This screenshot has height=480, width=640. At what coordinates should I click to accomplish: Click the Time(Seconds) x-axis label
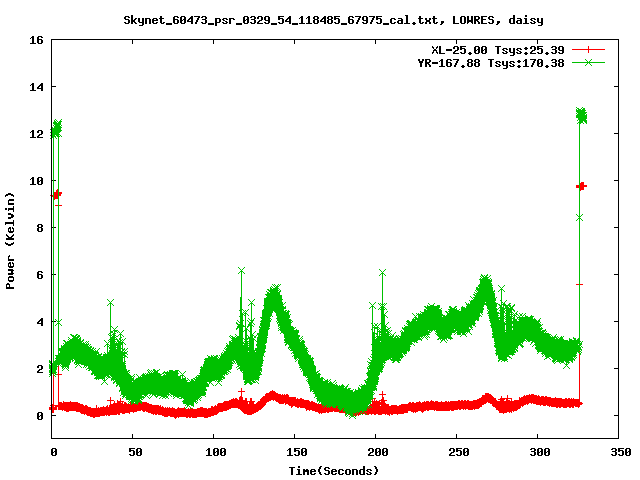pos(334,471)
